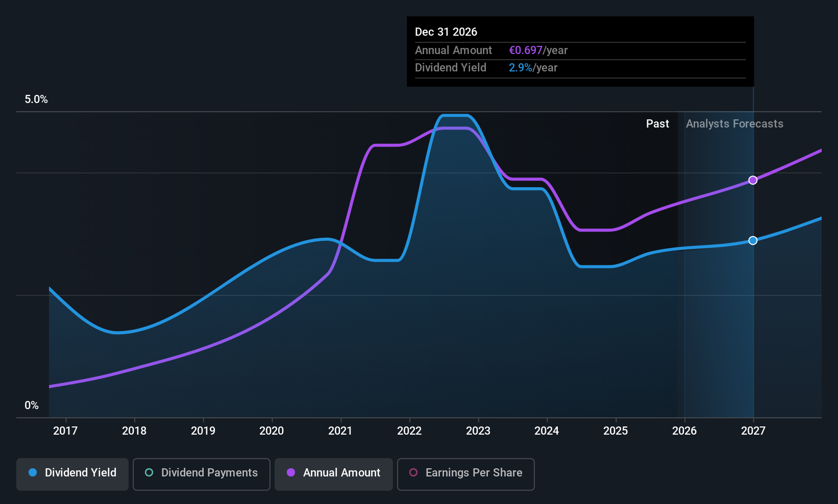Show the Earnings Per Share series
838x504 pixels.
pos(465,474)
